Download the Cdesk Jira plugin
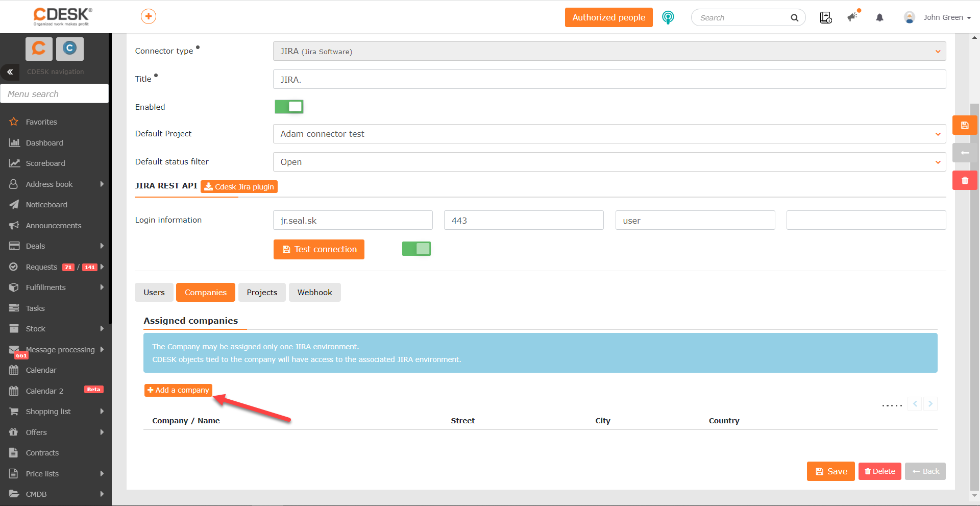 pos(239,187)
